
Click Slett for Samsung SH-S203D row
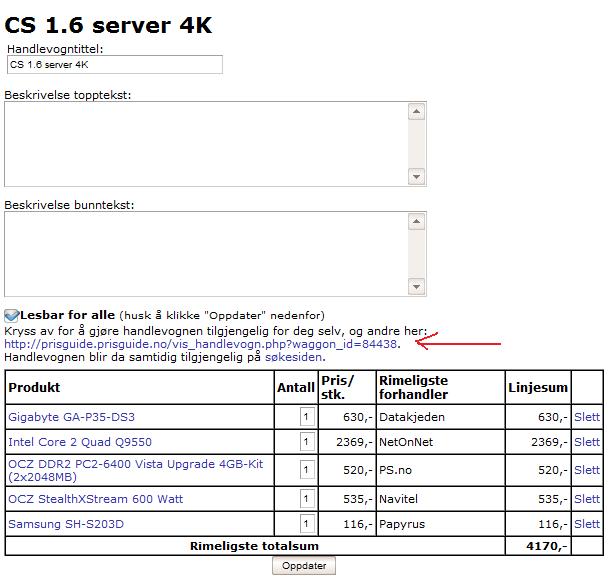click(x=587, y=524)
